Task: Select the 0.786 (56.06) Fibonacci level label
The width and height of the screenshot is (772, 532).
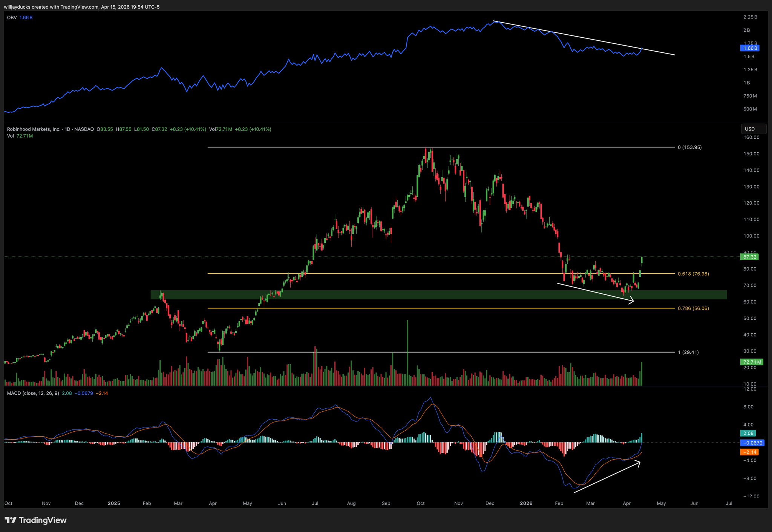Action: click(693, 308)
